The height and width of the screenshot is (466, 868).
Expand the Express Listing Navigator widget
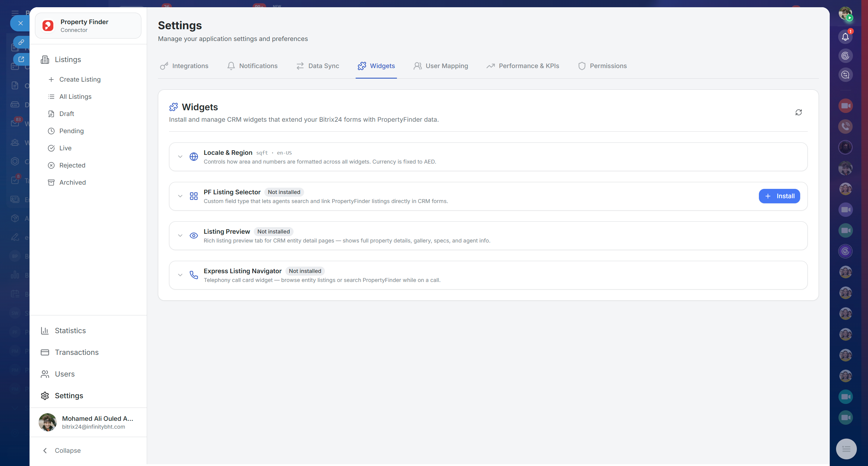[180, 275]
